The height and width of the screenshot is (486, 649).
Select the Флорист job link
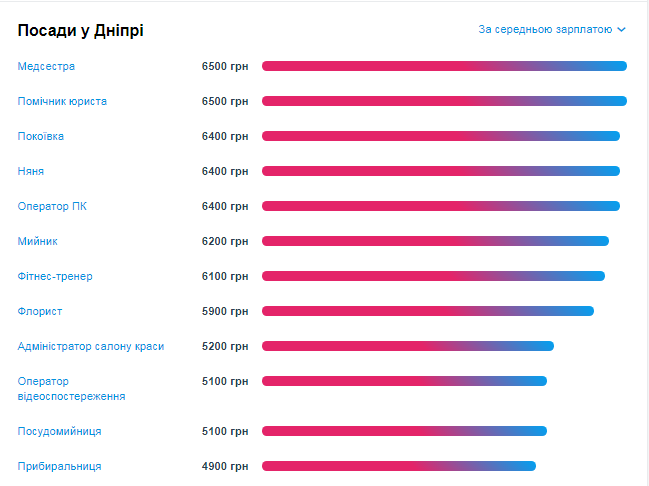40,311
